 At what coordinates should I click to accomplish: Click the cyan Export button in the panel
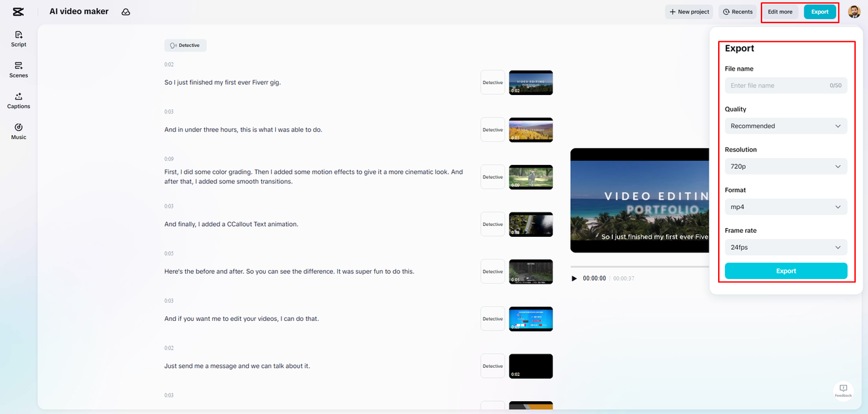click(785, 270)
